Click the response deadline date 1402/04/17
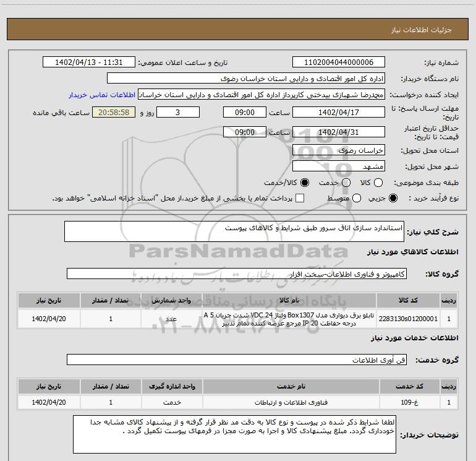 point(339,112)
